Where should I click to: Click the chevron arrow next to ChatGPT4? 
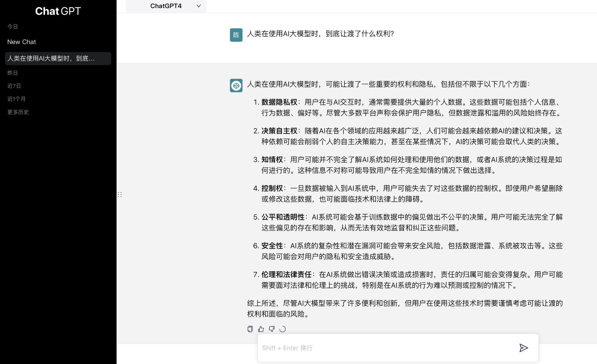(x=199, y=6)
